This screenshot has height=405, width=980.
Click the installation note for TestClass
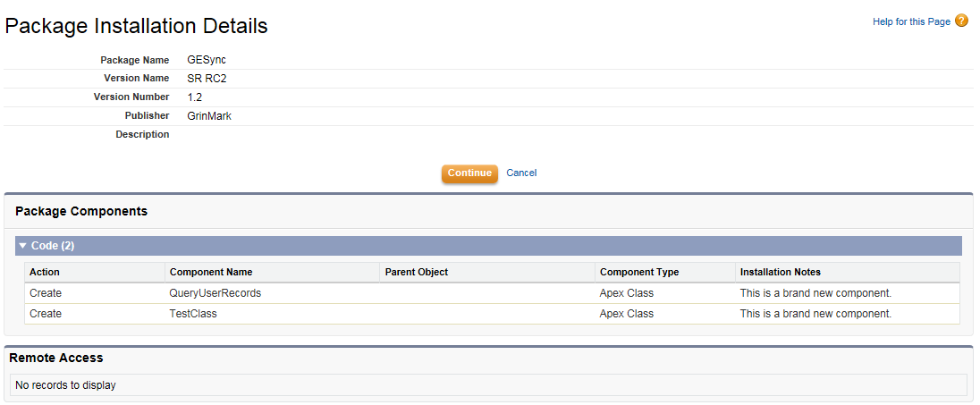[x=815, y=314]
